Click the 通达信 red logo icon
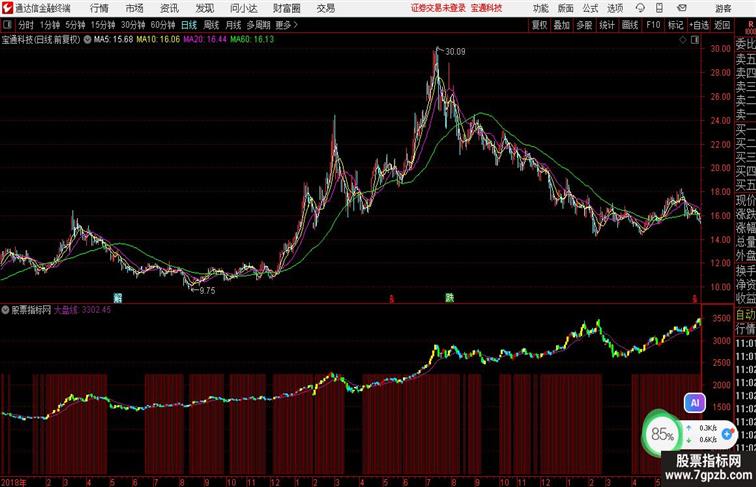The image size is (756, 487). pyautogui.click(x=7, y=8)
